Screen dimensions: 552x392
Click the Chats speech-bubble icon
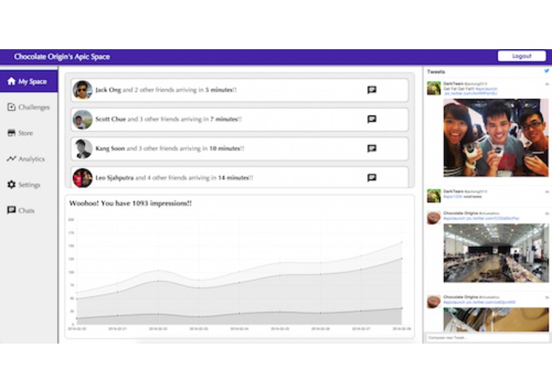(11, 210)
